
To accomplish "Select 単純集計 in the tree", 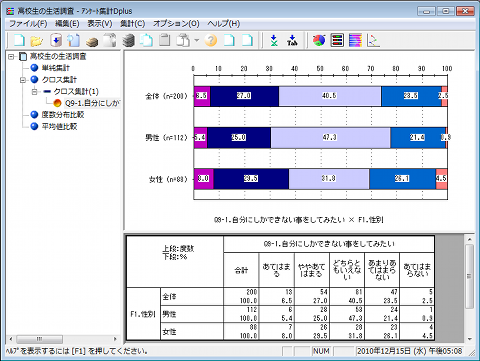I will [56, 68].
